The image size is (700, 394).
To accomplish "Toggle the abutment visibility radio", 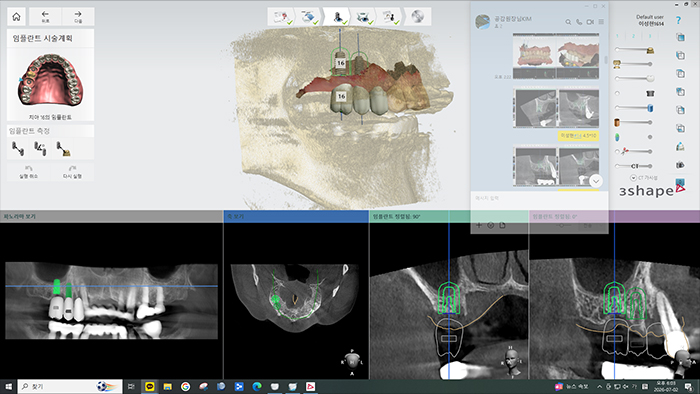I will pyautogui.click(x=617, y=93).
